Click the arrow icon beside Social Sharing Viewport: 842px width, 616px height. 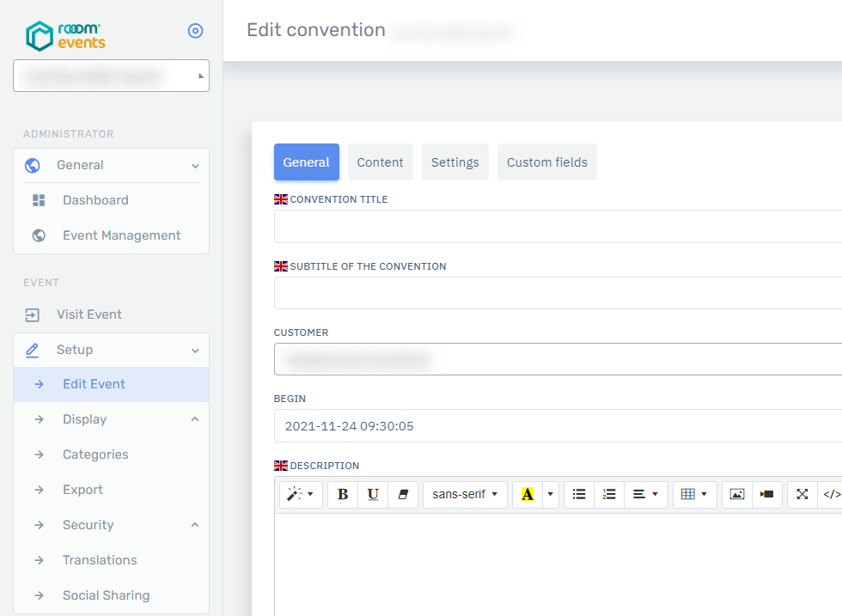coord(39,595)
